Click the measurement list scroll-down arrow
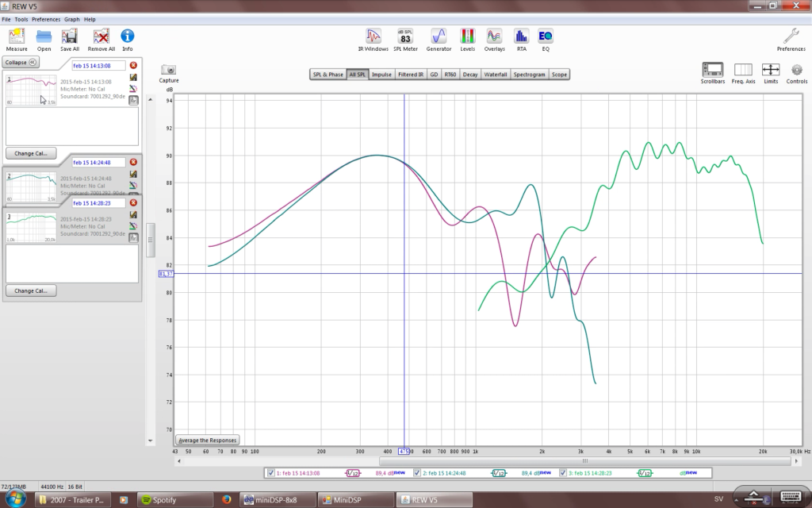This screenshot has width=812, height=508. coord(150,441)
